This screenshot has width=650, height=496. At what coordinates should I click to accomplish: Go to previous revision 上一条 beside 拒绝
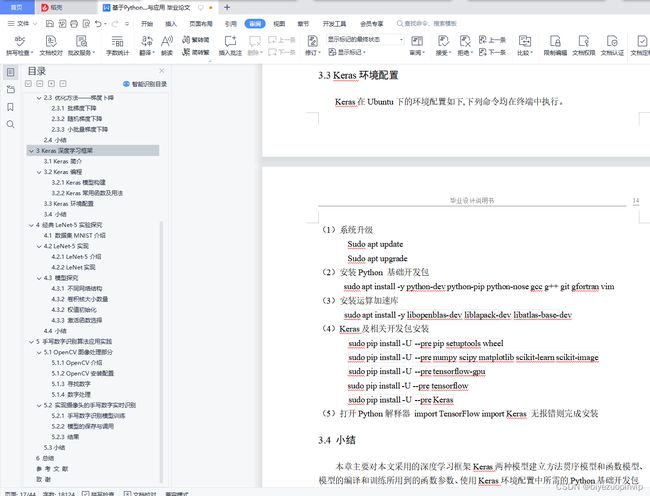point(492,40)
